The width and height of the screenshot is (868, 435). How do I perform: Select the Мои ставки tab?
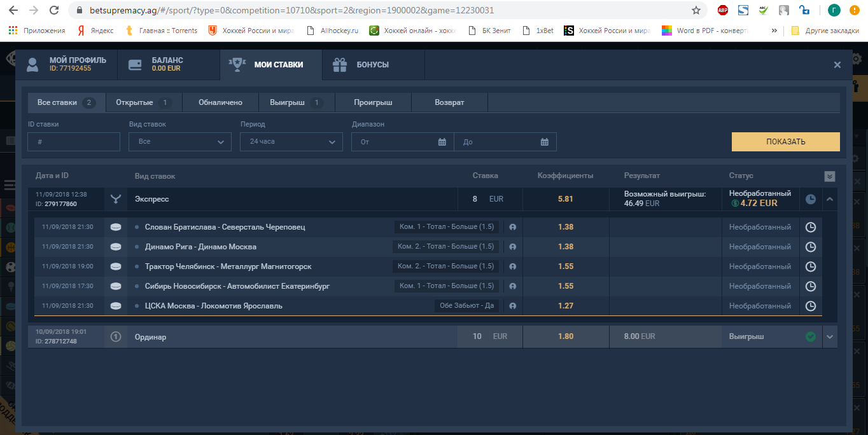271,64
